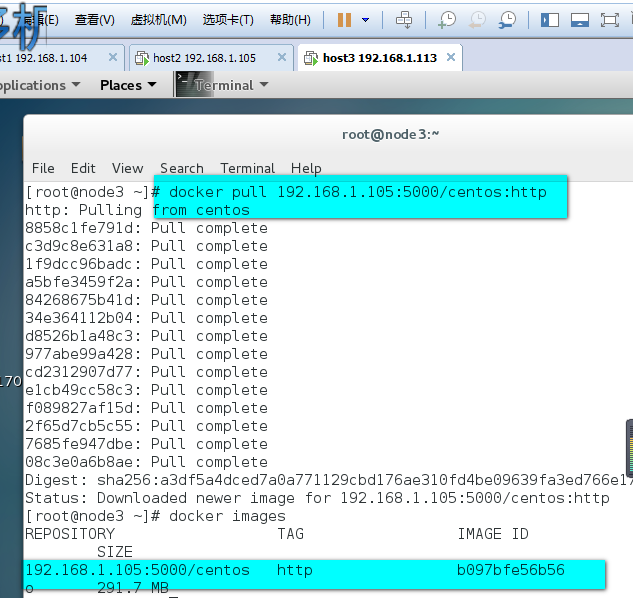
Task: Click the docker pull command line
Action: pyautogui.click(x=286, y=192)
